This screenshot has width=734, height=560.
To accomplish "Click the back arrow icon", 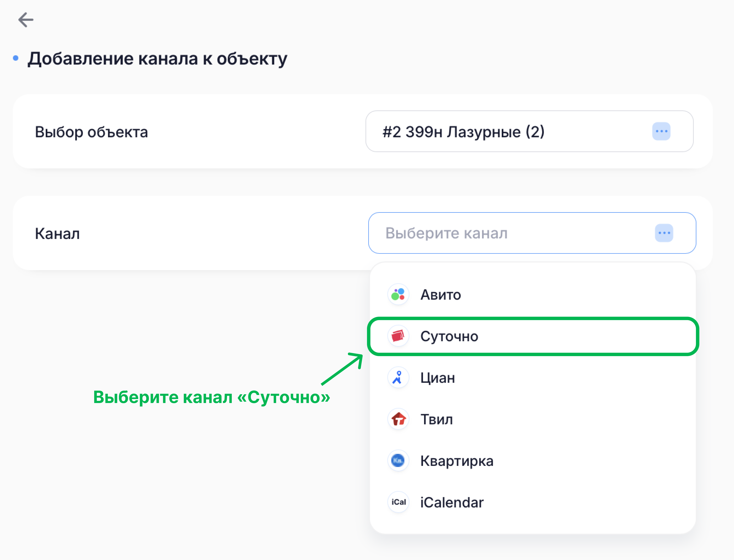I will 26,20.
